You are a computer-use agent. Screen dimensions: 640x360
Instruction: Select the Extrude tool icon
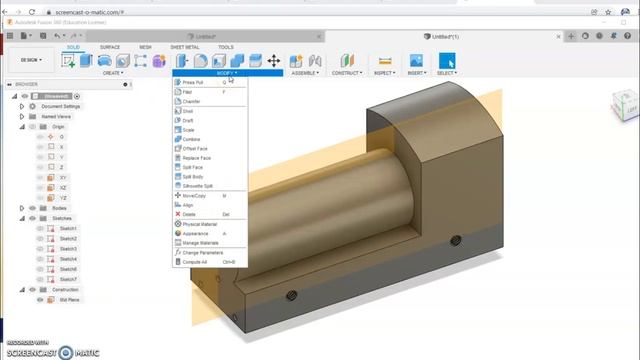click(86, 61)
